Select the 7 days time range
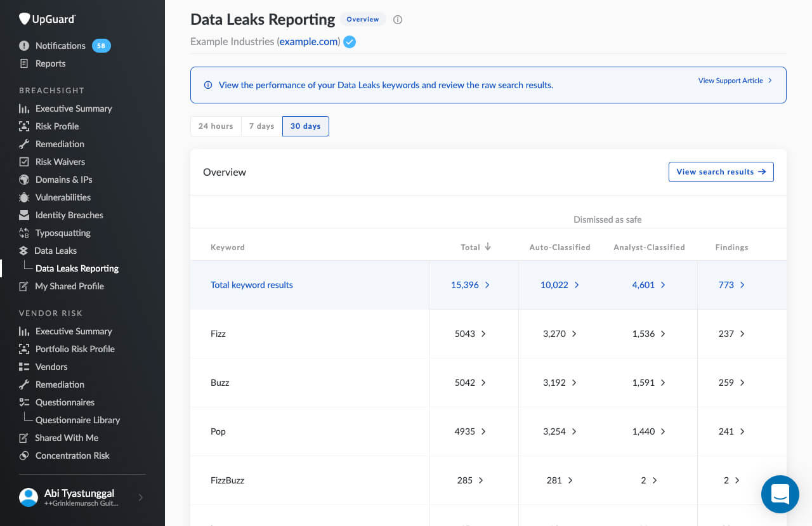The height and width of the screenshot is (526, 812). tap(261, 126)
